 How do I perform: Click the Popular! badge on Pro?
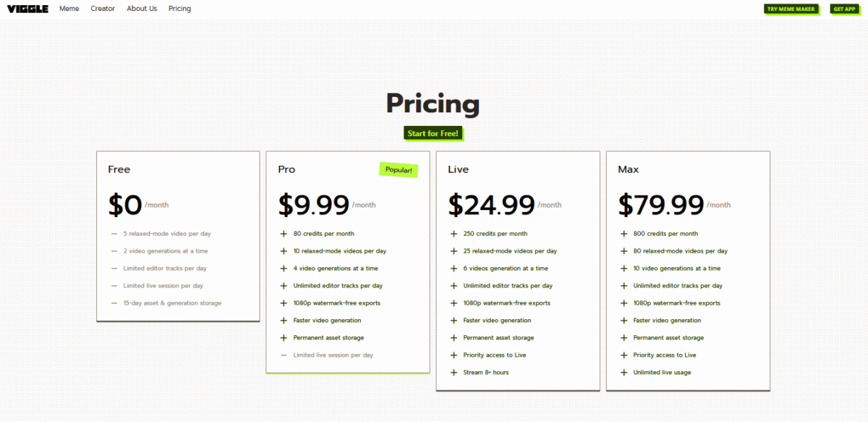(x=399, y=169)
